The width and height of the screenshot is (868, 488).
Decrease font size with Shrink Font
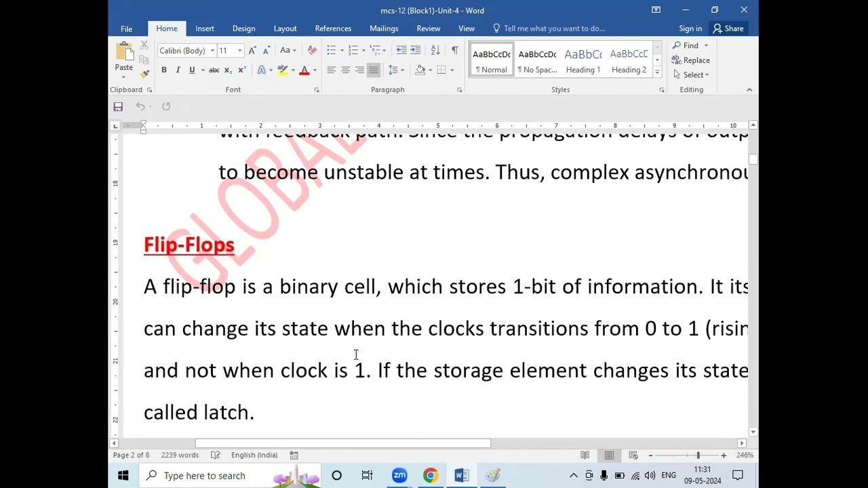pyautogui.click(x=266, y=51)
